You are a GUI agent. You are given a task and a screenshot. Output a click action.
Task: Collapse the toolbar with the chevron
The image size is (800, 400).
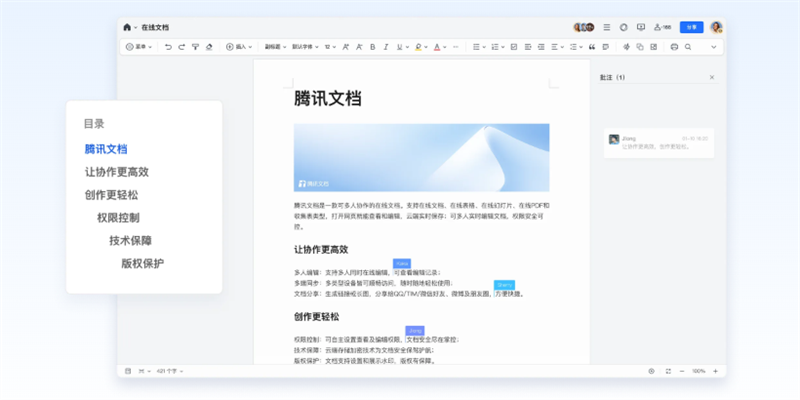pos(714,47)
